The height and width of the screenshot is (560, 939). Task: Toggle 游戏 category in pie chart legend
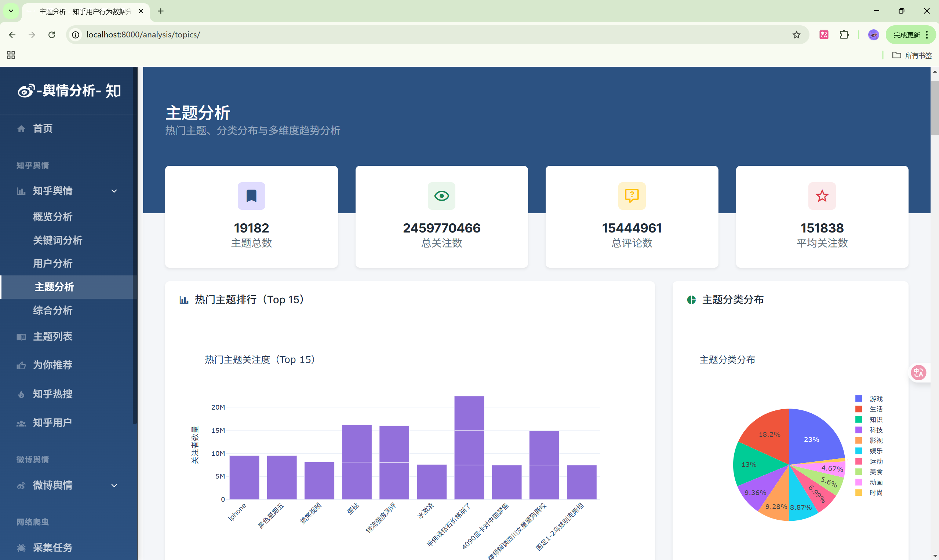(875, 399)
